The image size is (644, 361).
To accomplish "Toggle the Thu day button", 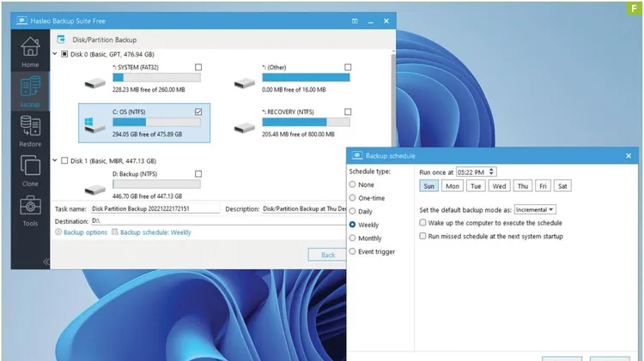I will (522, 186).
